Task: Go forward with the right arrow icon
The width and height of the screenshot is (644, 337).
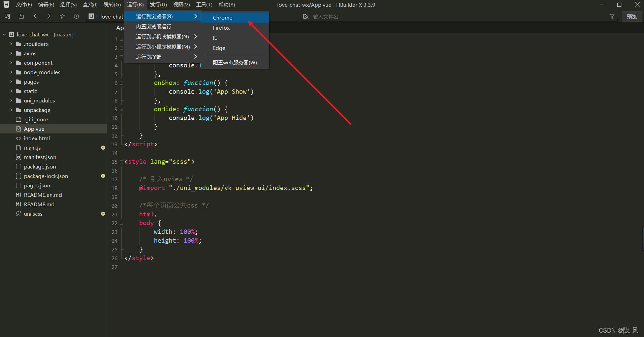Action: point(49,16)
